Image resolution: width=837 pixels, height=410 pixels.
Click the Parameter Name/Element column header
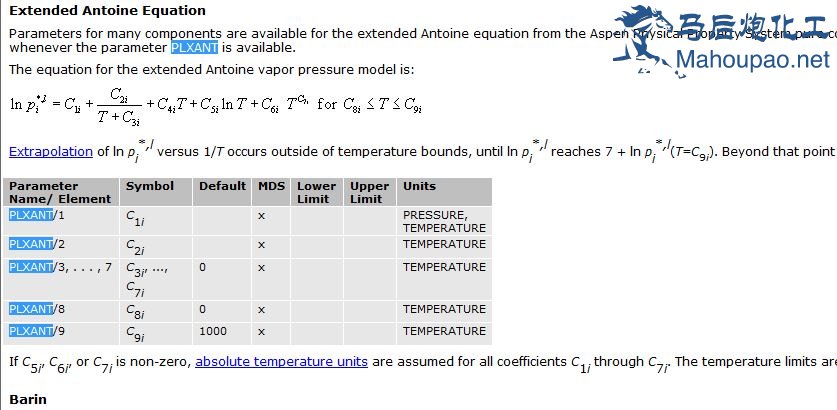tap(50, 192)
